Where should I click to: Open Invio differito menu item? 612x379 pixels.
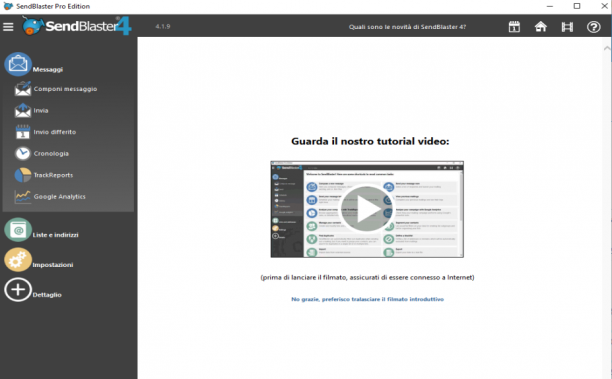coord(55,132)
